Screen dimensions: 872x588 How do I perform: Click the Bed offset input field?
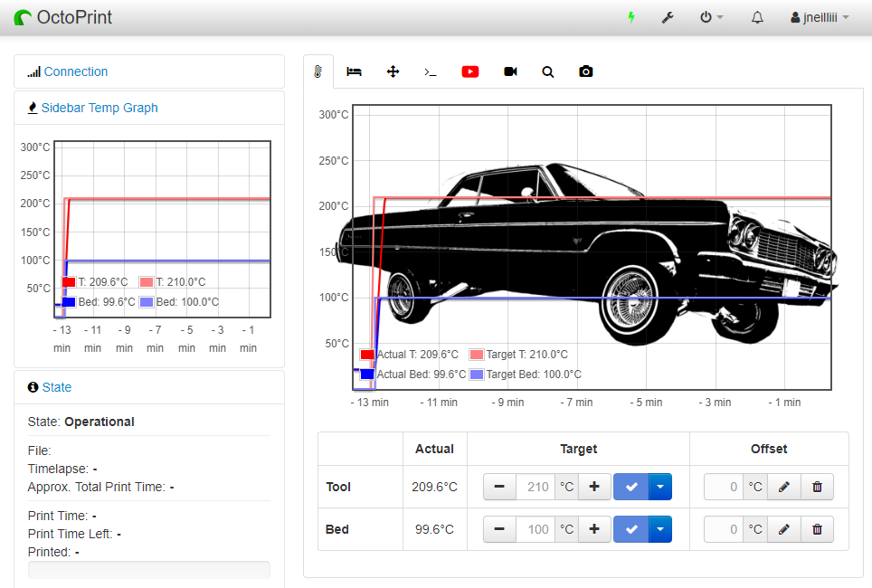[724, 529]
